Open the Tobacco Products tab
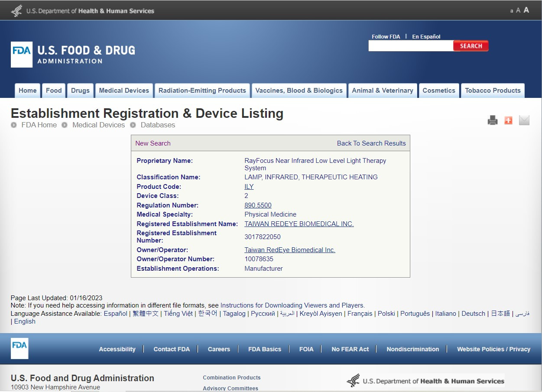 pos(493,91)
